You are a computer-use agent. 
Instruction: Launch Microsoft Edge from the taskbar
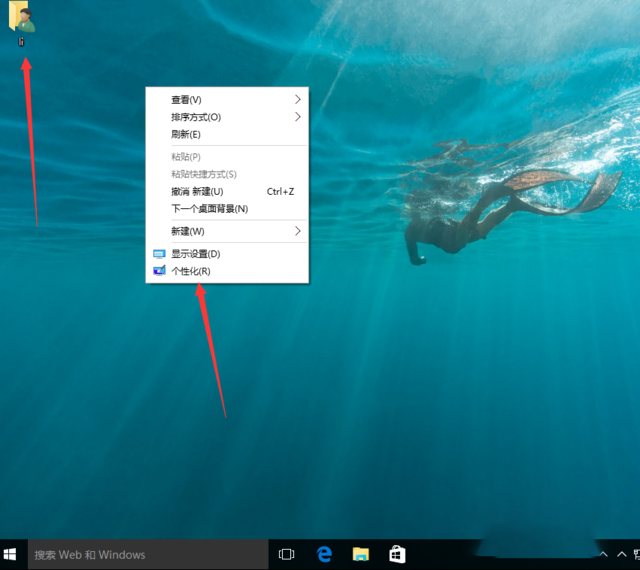pyautogui.click(x=324, y=554)
